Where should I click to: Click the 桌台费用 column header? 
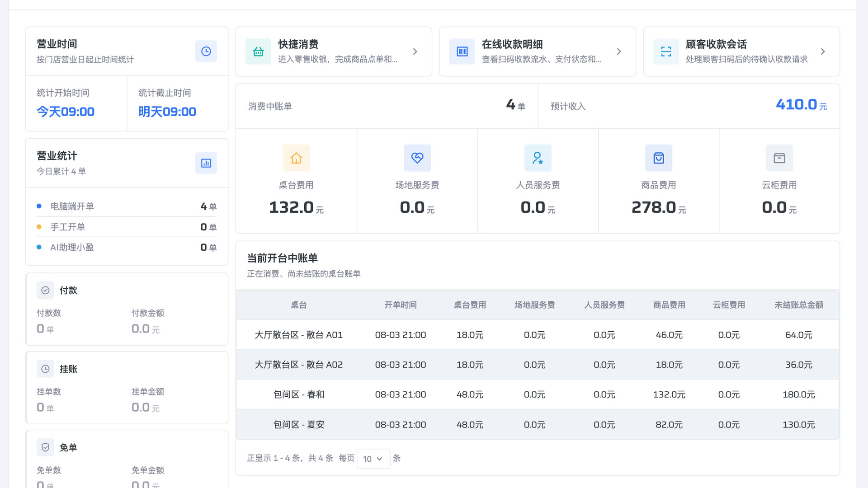tap(470, 305)
